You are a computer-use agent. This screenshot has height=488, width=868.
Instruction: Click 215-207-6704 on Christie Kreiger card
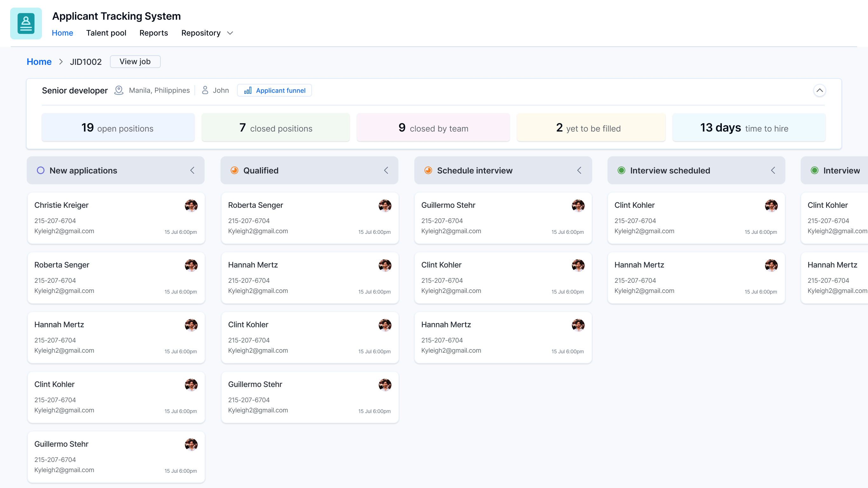[x=55, y=221]
